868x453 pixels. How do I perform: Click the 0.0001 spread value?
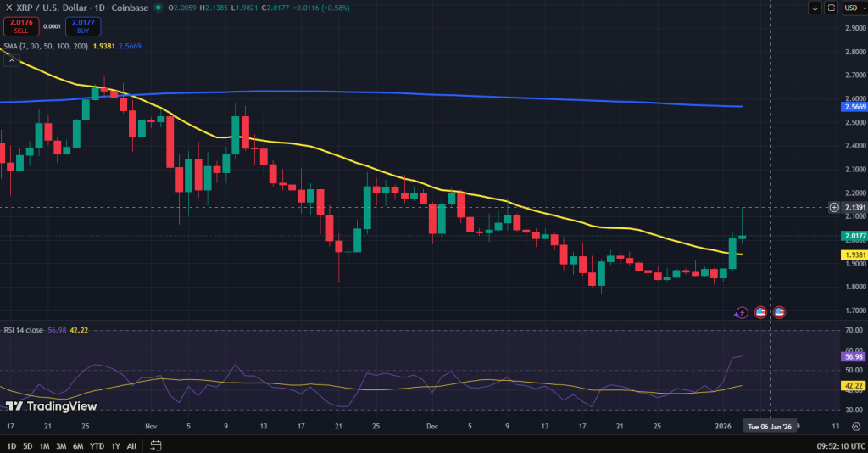(52, 26)
